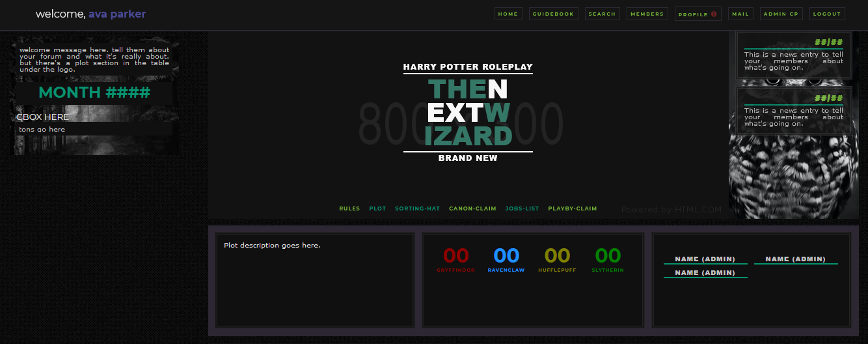This screenshot has width=868, height=344.
Task: Open the Rules link
Action: (349, 208)
